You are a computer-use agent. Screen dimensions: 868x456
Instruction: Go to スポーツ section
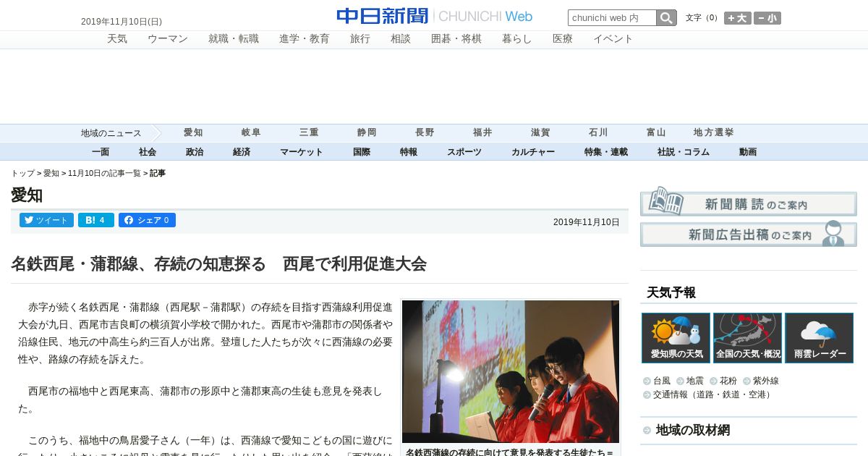point(464,152)
